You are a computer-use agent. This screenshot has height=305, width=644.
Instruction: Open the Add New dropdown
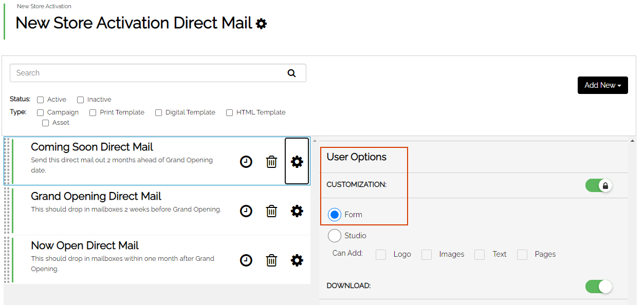tap(603, 85)
